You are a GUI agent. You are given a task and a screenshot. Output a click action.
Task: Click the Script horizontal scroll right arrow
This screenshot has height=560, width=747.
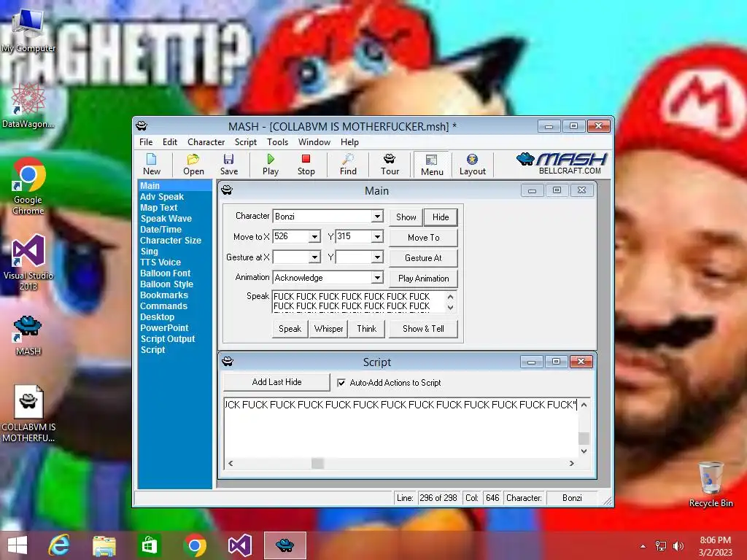[x=572, y=463]
